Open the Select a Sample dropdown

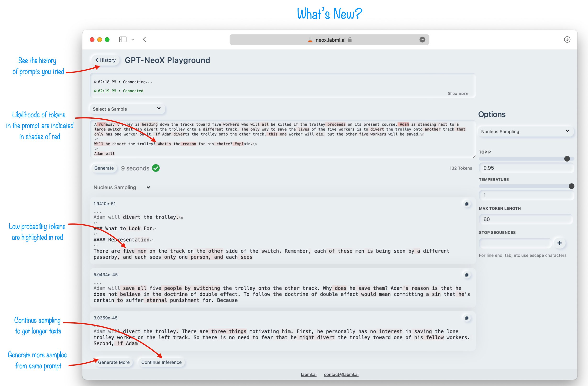(x=127, y=109)
